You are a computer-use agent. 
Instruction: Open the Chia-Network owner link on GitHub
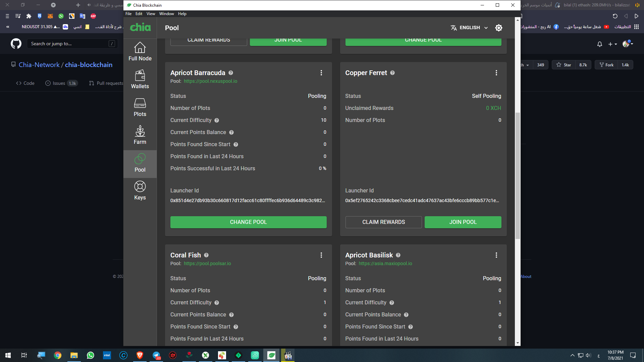coord(39,65)
